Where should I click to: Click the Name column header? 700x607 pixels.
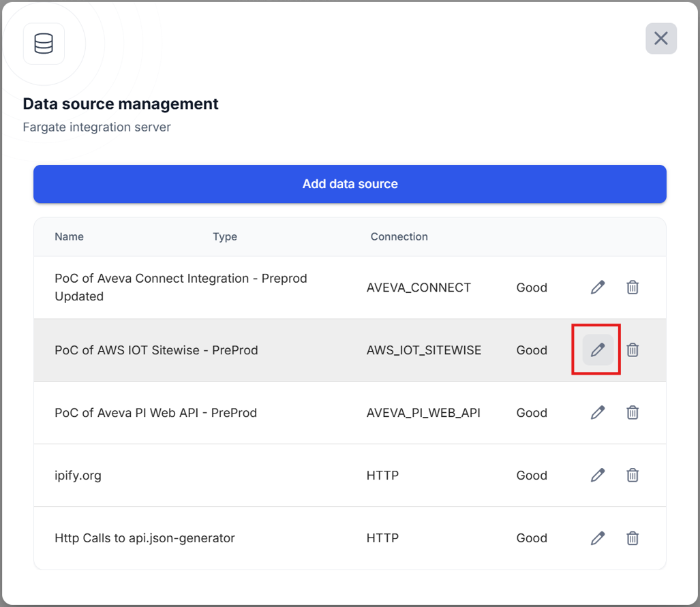(69, 237)
